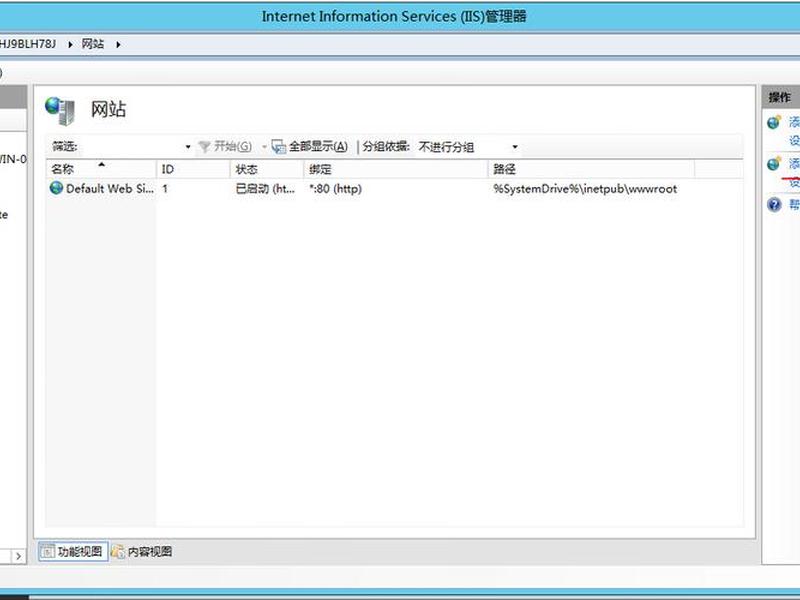
Task: Click the 操作 panel header
Action: [781, 97]
